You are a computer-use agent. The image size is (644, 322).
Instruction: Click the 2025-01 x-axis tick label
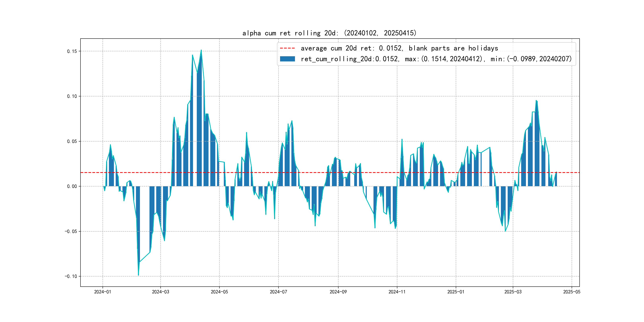(456, 292)
